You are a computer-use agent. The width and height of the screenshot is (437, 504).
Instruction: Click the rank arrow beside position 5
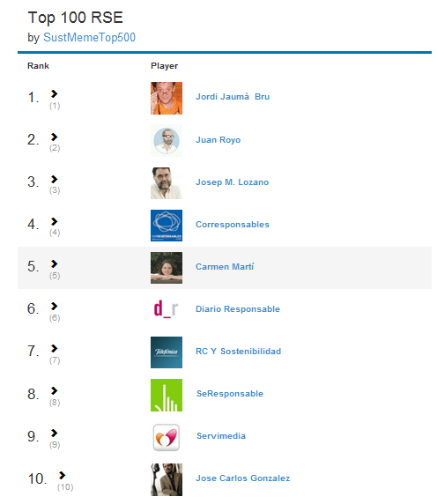(54, 263)
